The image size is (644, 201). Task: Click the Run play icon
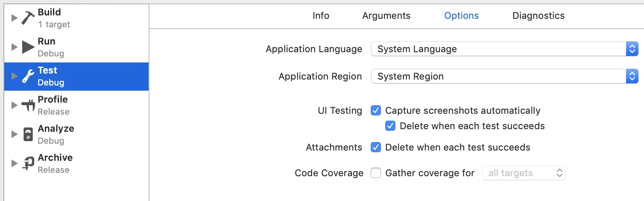click(x=28, y=47)
